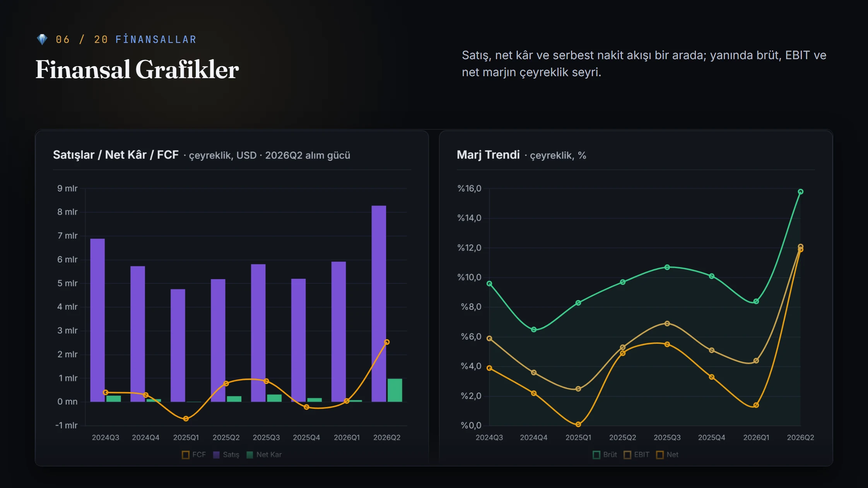This screenshot has width=868, height=488.
Task: Toggle the Net margin legend item
Action: click(x=668, y=455)
